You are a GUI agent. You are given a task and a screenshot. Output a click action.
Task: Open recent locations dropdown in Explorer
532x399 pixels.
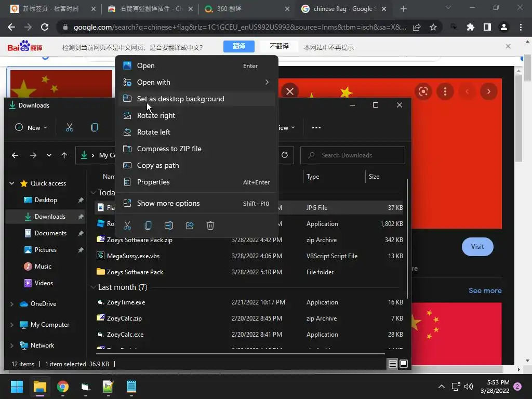(49, 155)
